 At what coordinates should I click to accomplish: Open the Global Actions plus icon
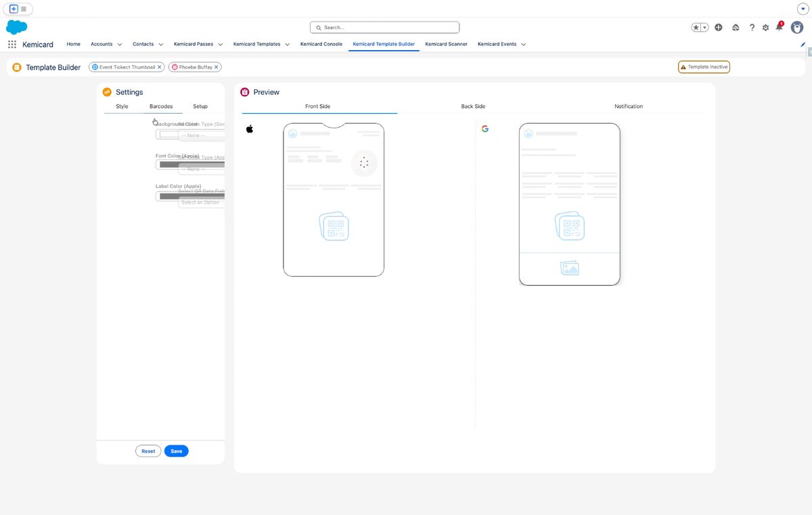[x=719, y=27]
